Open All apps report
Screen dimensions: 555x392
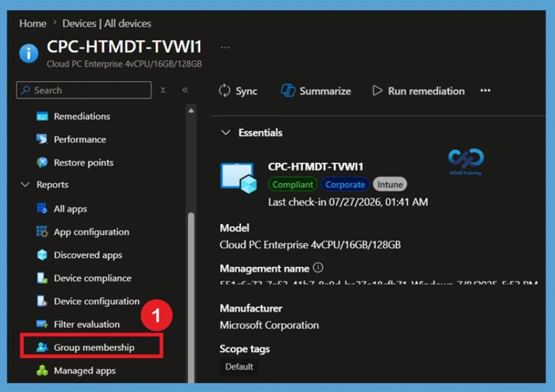[x=70, y=209]
